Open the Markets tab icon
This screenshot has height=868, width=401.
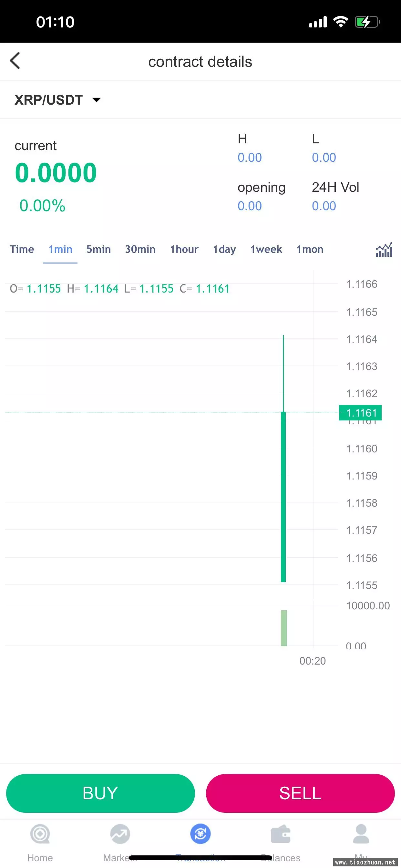[120, 834]
